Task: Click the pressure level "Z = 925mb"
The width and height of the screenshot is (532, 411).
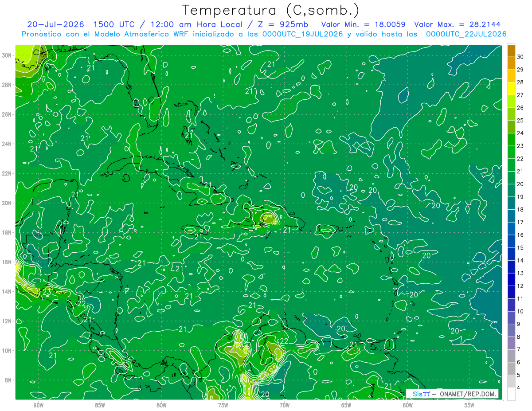Action: (x=282, y=24)
